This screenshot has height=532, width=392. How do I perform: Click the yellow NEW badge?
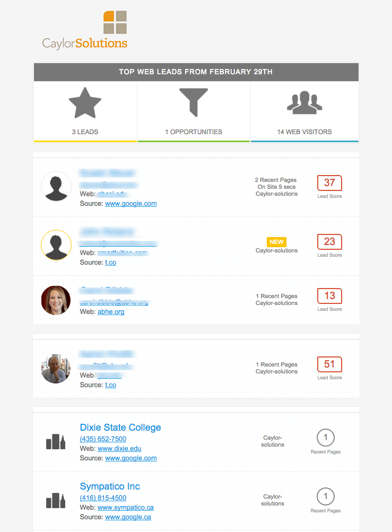(276, 242)
